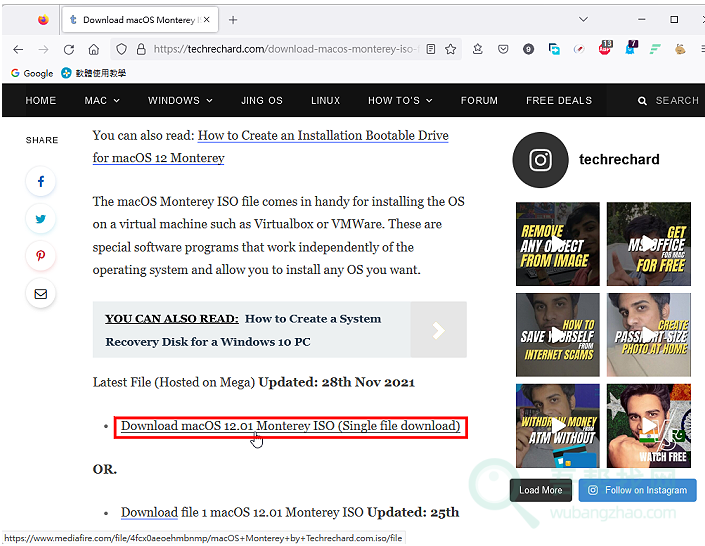Open Installation Bootable Drive for Monterey link
The image size is (705, 546).
click(x=271, y=147)
